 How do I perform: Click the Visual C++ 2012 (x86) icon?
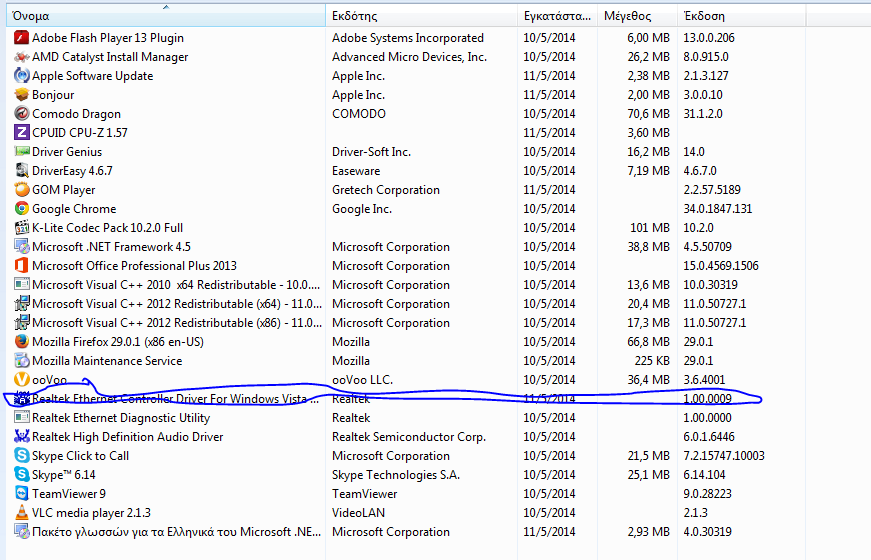[22, 322]
